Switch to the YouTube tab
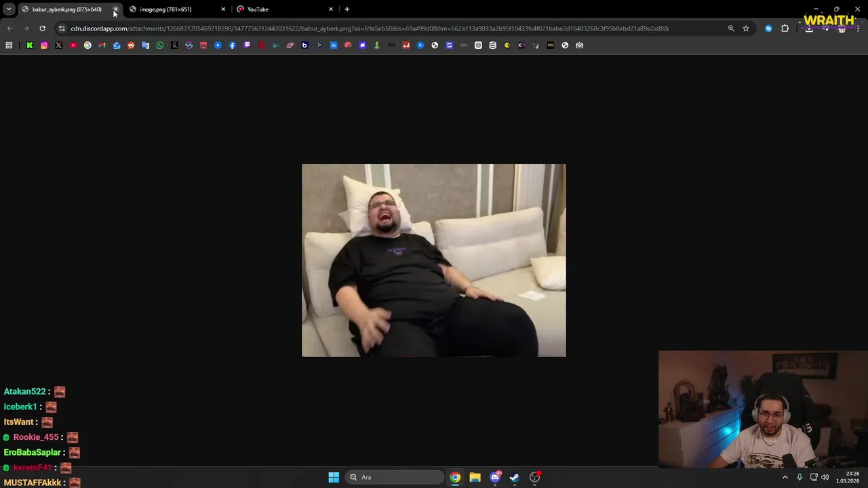The width and height of the screenshot is (868, 488). click(285, 9)
